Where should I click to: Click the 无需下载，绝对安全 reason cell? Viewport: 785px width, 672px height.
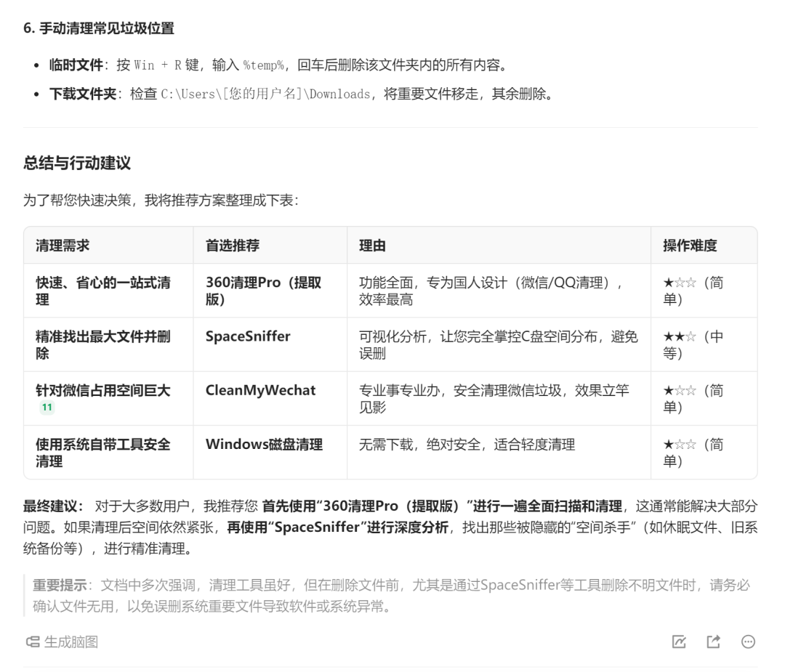(499, 453)
